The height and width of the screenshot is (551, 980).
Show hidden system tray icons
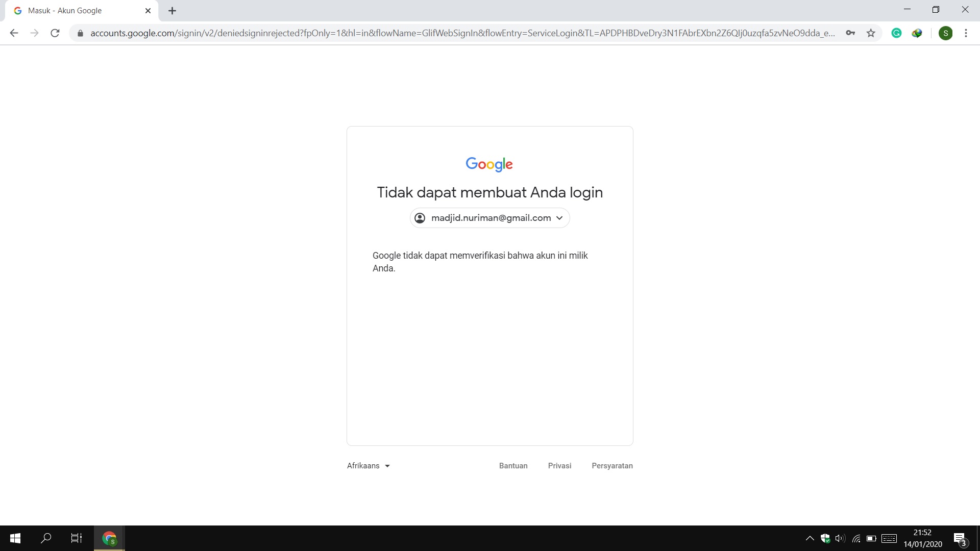810,538
